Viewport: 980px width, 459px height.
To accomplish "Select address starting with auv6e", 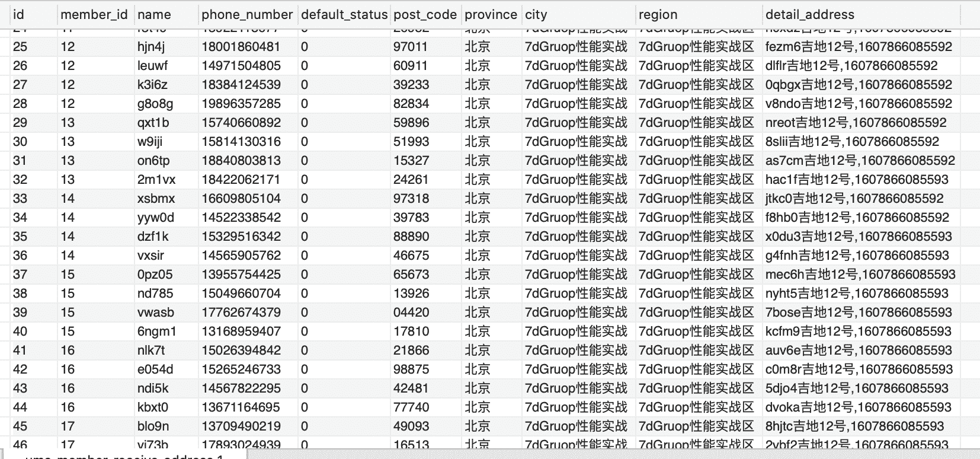I will [859, 350].
